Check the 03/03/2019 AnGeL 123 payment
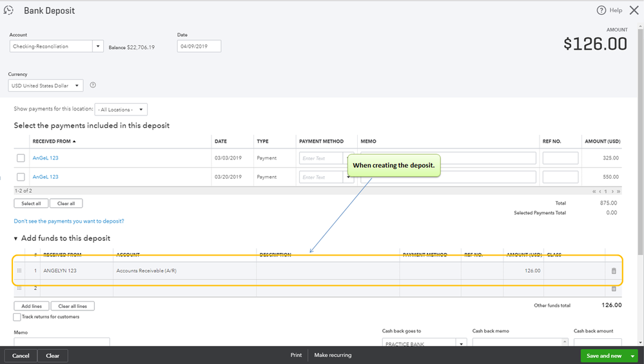Image resolution: width=644 pixels, height=364 pixels. click(21, 158)
